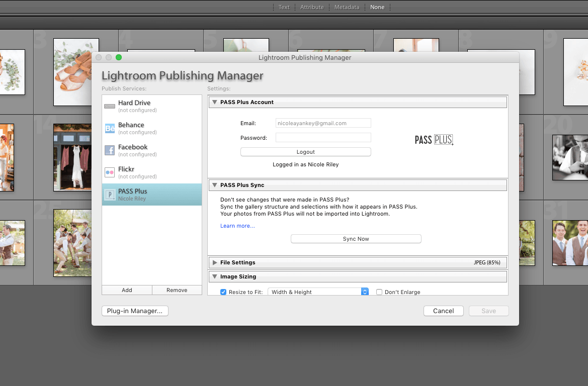
Task: Select black-and-white groom thumbnail
Action: click(x=570, y=157)
